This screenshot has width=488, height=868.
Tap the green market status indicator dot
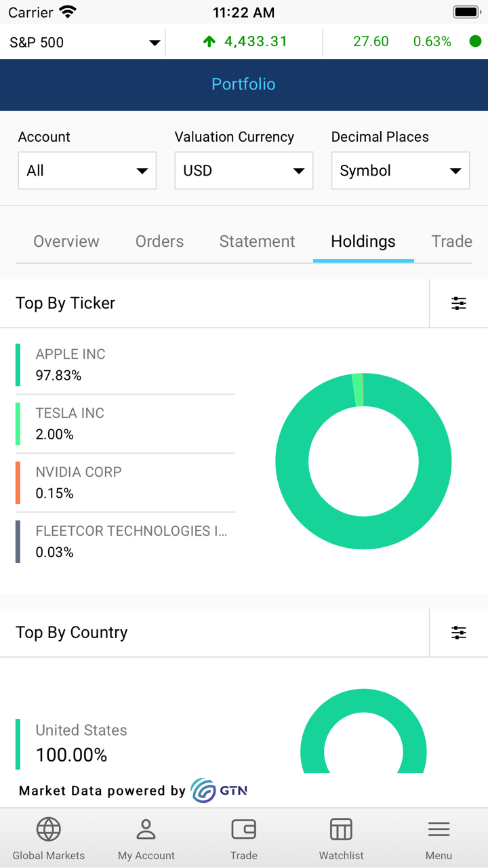click(475, 41)
